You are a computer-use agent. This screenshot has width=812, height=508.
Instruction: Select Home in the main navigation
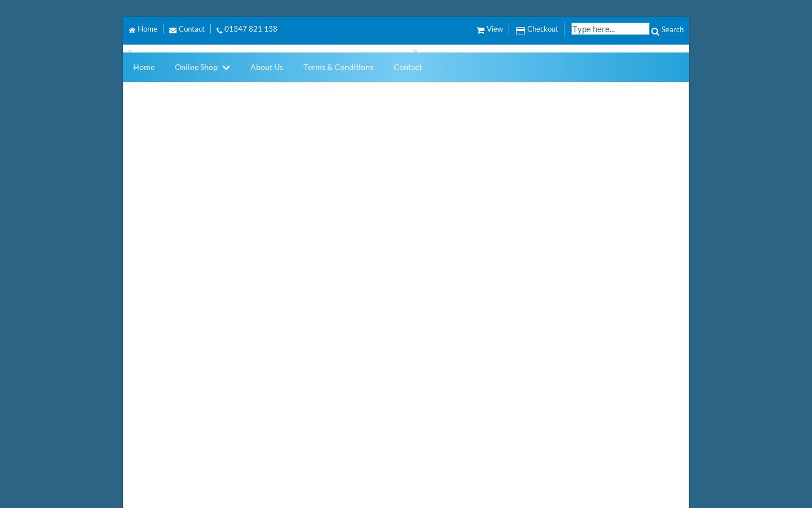144,67
